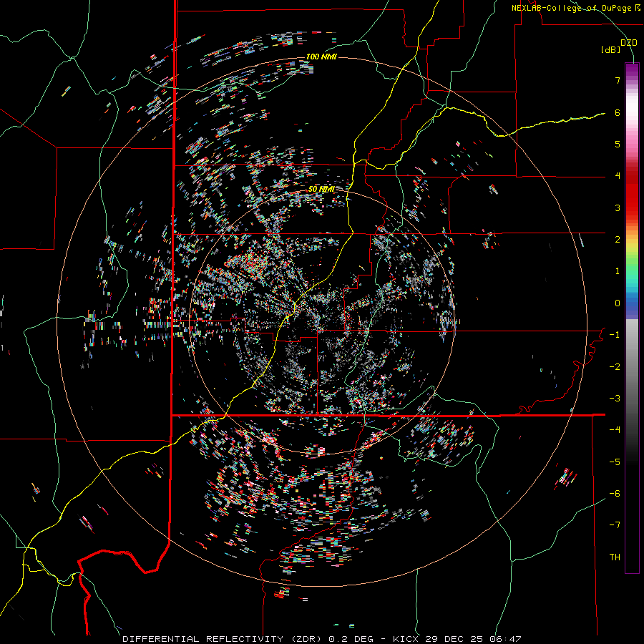Click the -4 value on color scale
The height and width of the screenshot is (644, 644).
click(615, 430)
